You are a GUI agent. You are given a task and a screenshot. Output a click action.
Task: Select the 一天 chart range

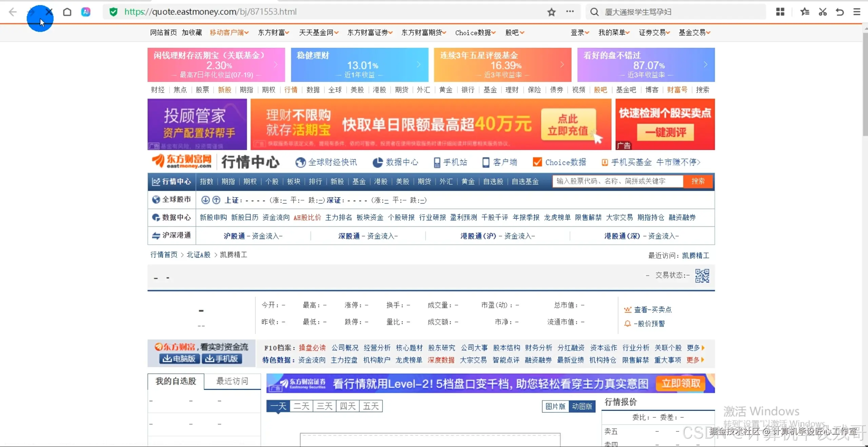click(x=278, y=406)
